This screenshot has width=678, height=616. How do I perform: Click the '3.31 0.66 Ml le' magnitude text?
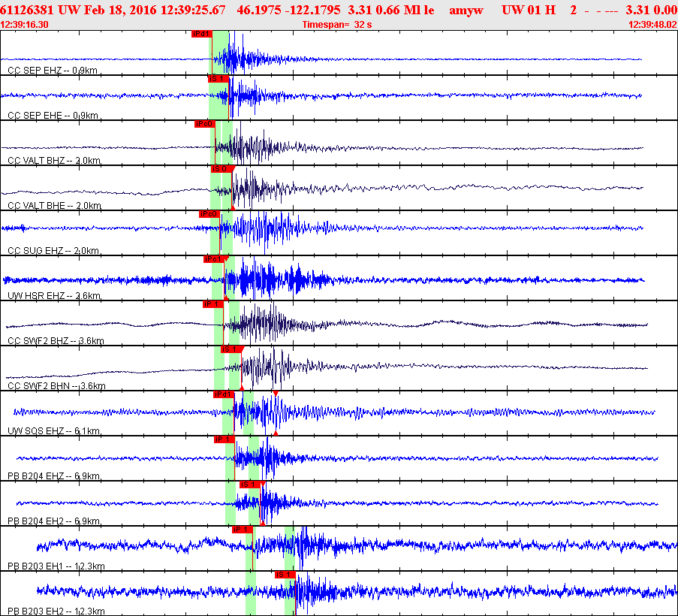tap(391, 10)
